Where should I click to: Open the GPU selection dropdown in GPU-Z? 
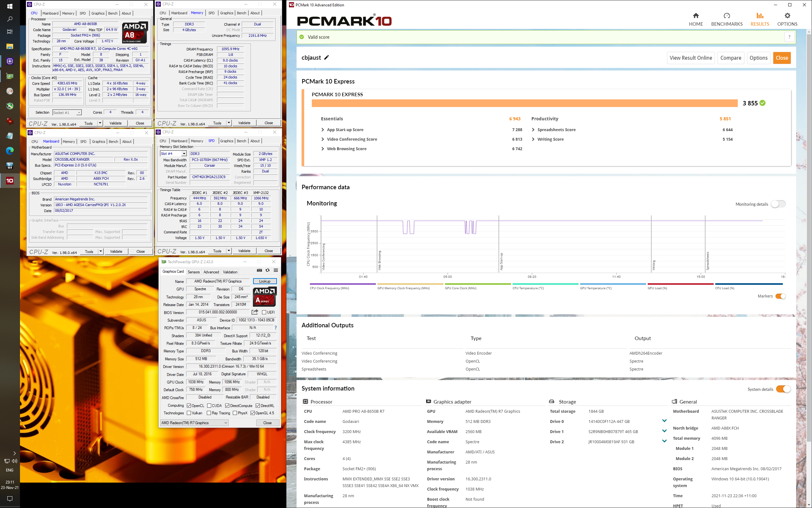pos(194,423)
